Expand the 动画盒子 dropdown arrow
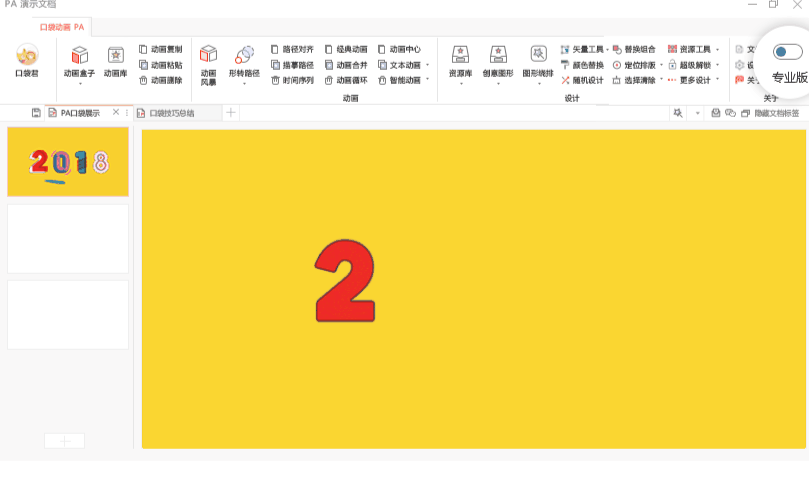 click(80, 84)
